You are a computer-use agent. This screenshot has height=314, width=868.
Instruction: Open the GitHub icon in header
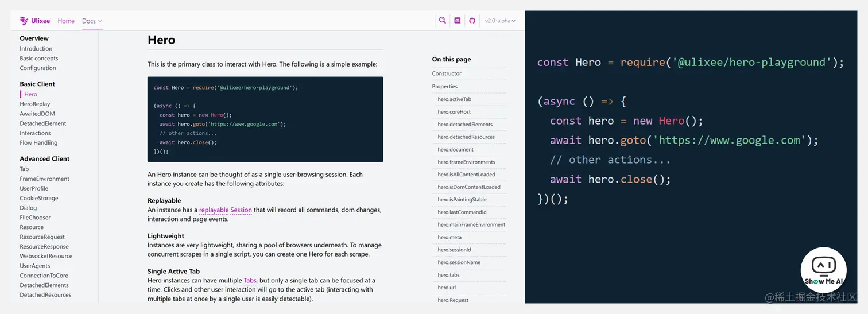[x=472, y=21]
